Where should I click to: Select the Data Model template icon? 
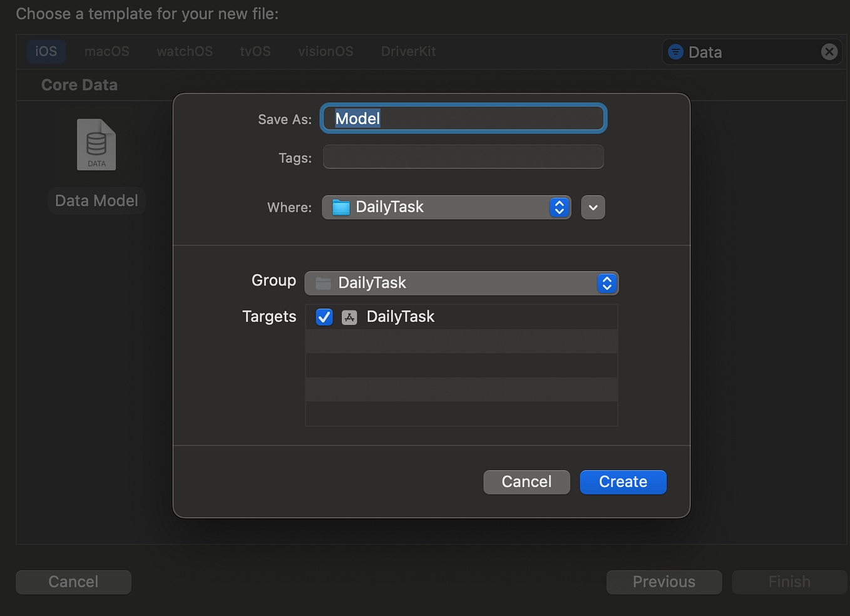[x=96, y=144]
